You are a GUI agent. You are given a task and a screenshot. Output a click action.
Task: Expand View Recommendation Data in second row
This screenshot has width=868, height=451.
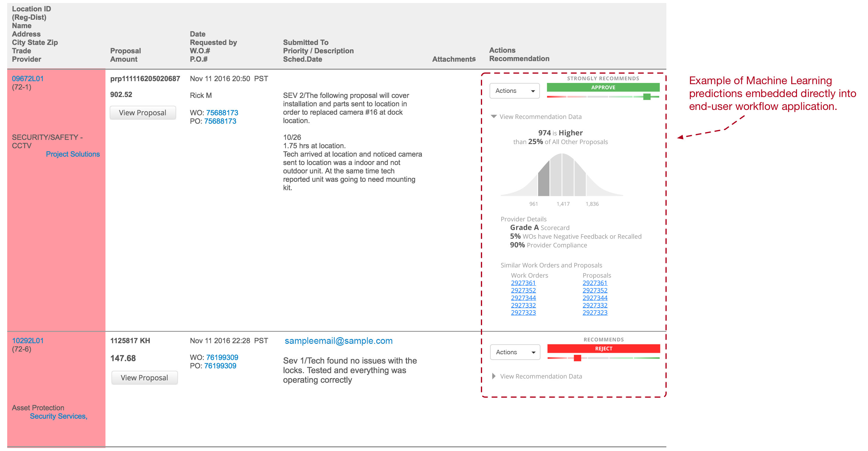(537, 376)
